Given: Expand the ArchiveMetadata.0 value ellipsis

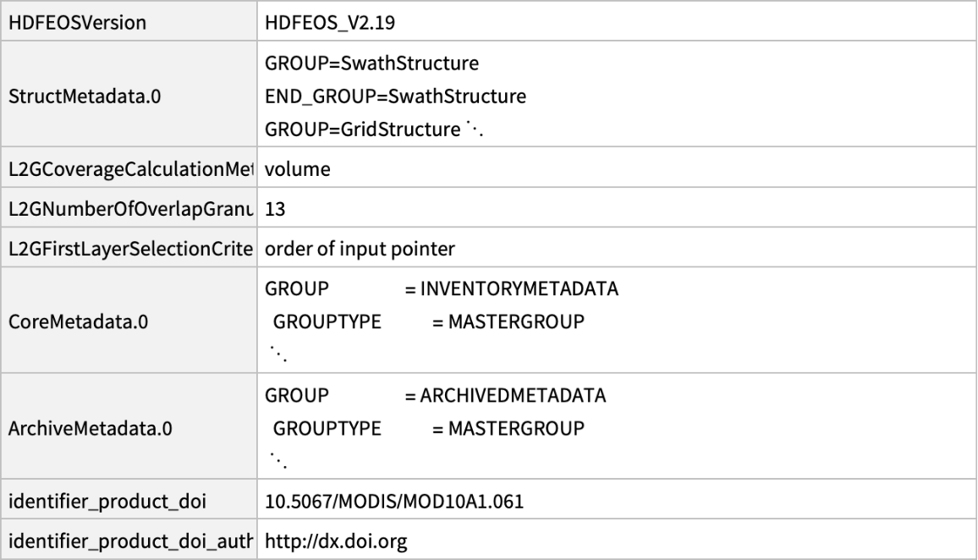Looking at the screenshot, I should pyautogui.click(x=277, y=460).
